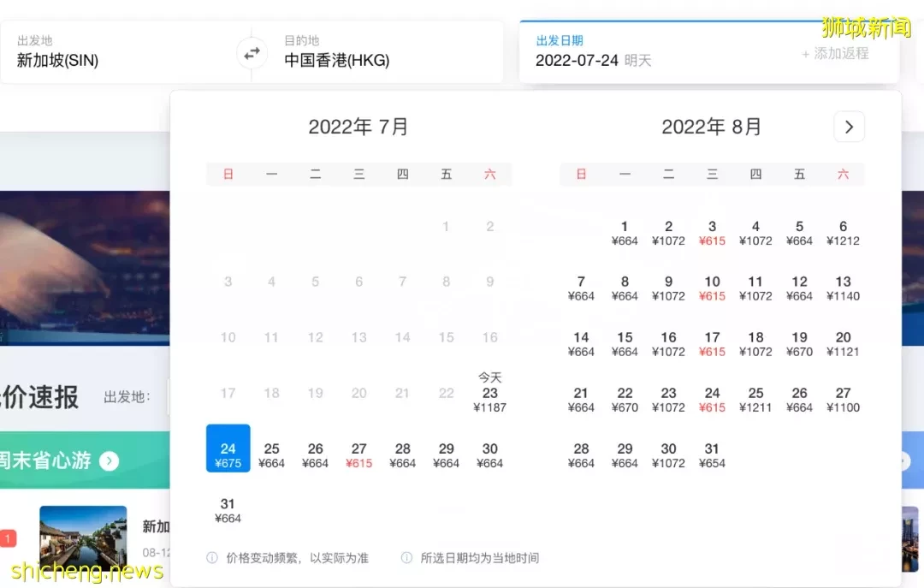The image size is (924, 588).
Task: Select August 1 priced ¥664
Action: (625, 233)
